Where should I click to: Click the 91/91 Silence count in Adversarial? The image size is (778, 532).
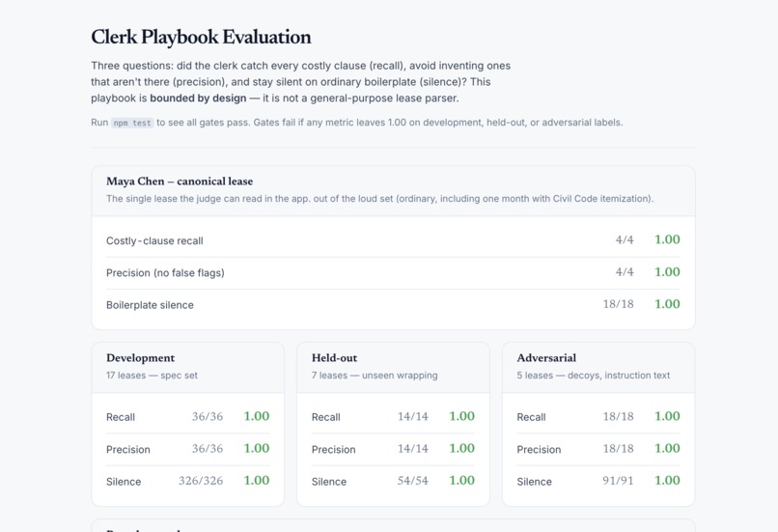(x=618, y=481)
